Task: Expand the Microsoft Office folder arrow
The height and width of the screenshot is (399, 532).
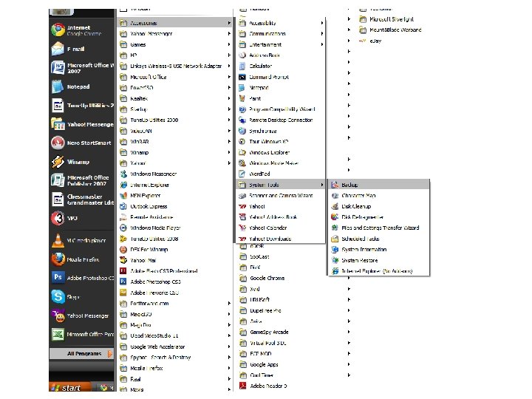Action: pyautogui.click(x=229, y=77)
